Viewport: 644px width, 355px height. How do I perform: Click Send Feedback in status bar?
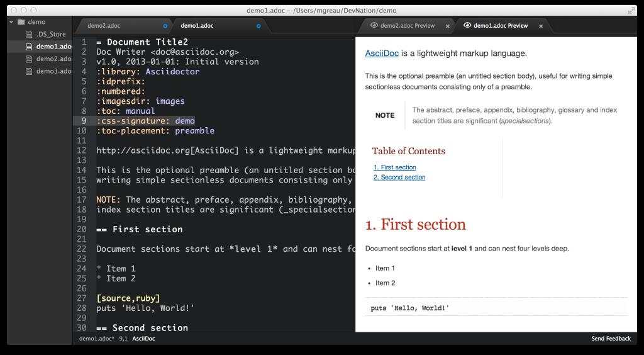(611, 339)
